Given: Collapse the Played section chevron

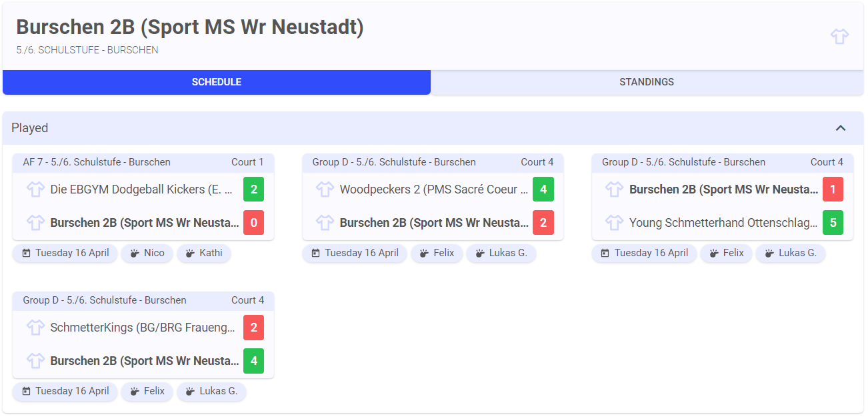Looking at the screenshot, I should coord(841,128).
